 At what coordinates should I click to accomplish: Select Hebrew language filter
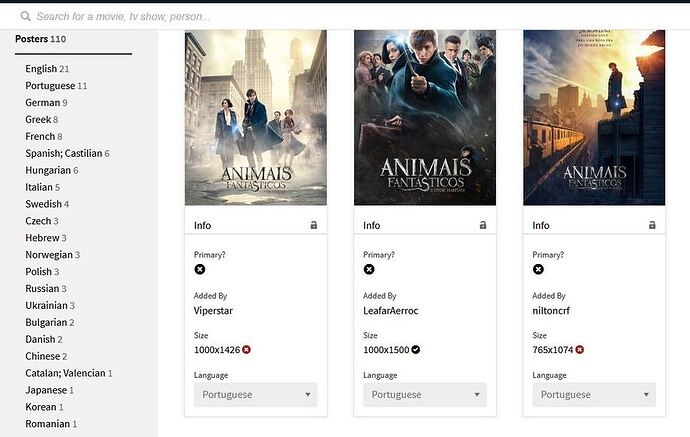pyautogui.click(x=46, y=238)
